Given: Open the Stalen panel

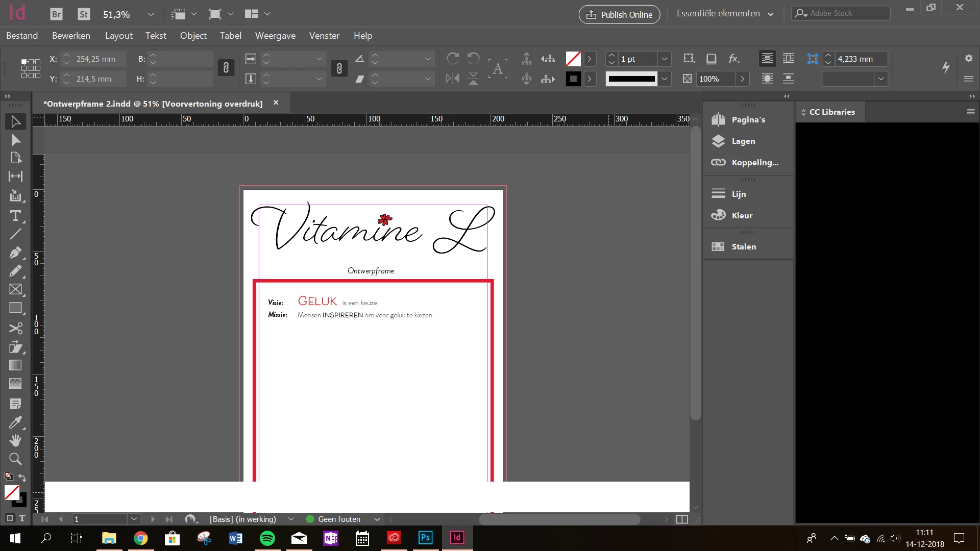Looking at the screenshot, I should [x=743, y=247].
